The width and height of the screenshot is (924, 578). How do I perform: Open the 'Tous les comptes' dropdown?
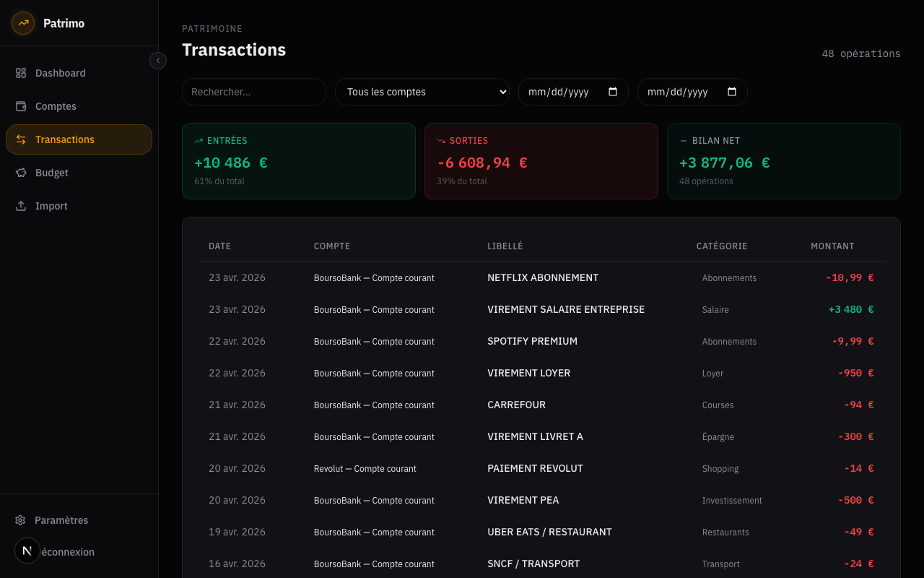pyautogui.click(x=422, y=92)
